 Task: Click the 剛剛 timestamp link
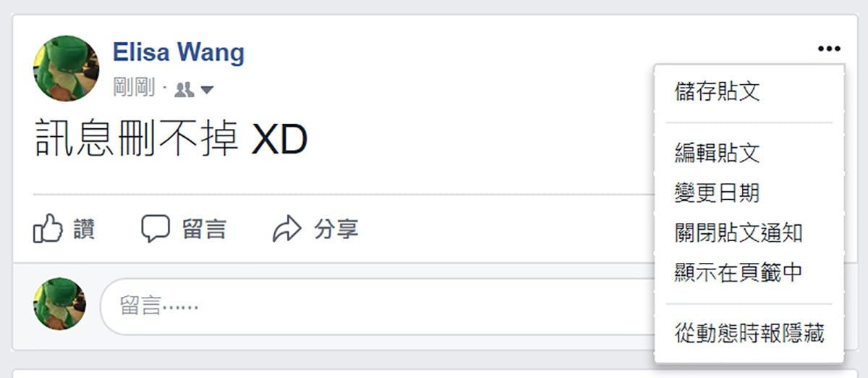[134, 89]
